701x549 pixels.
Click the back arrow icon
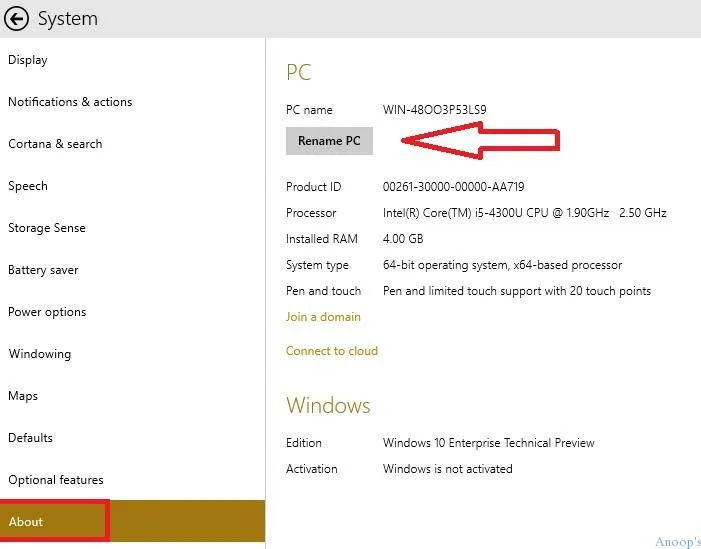tap(16, 19)
